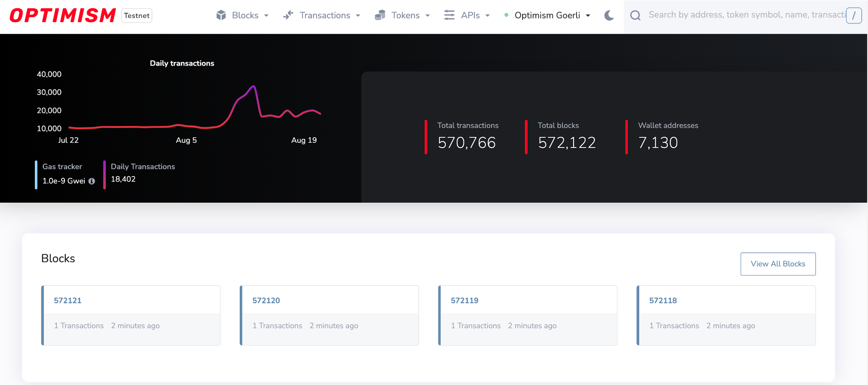Click the sliders icon next to APIs
Viewport: 868px width, 385px height.
pos(449,15)
